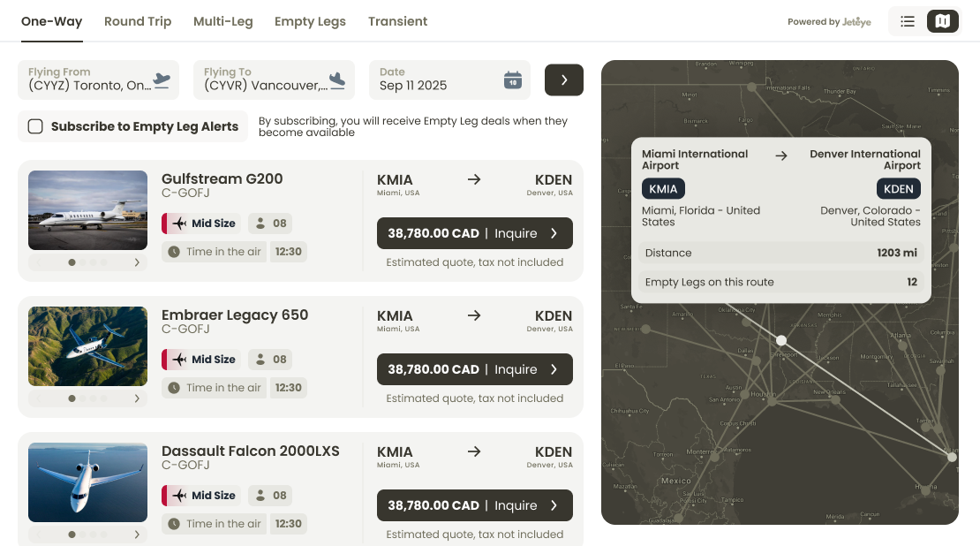Viewport: 980px width, 546px height.
Task: Inquire about Gulfstream G200 quote
Action: pyautogui.click(x=474, y=233)
